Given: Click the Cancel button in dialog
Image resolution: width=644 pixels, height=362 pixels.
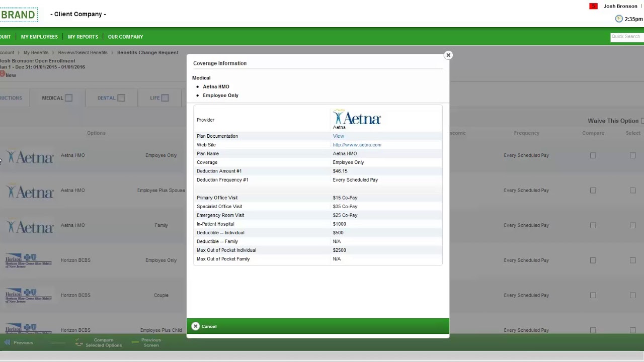Looking at the screenshot, I should click(204, 326).
